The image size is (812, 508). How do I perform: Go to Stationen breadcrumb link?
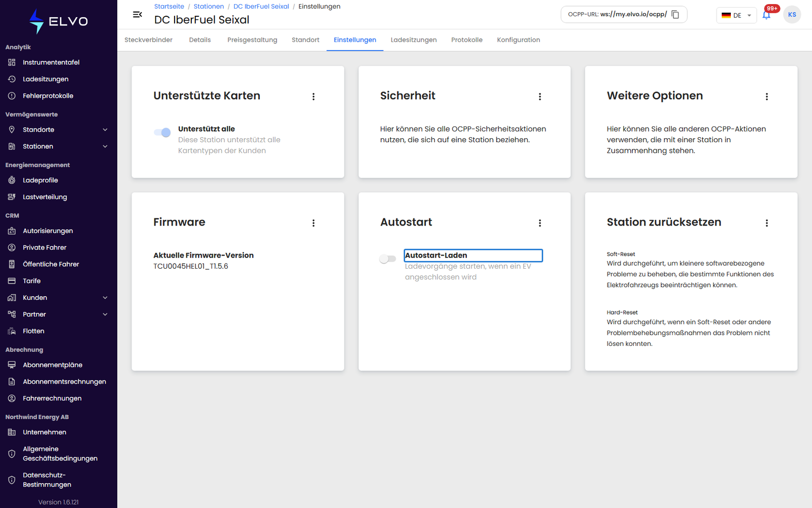209,7
